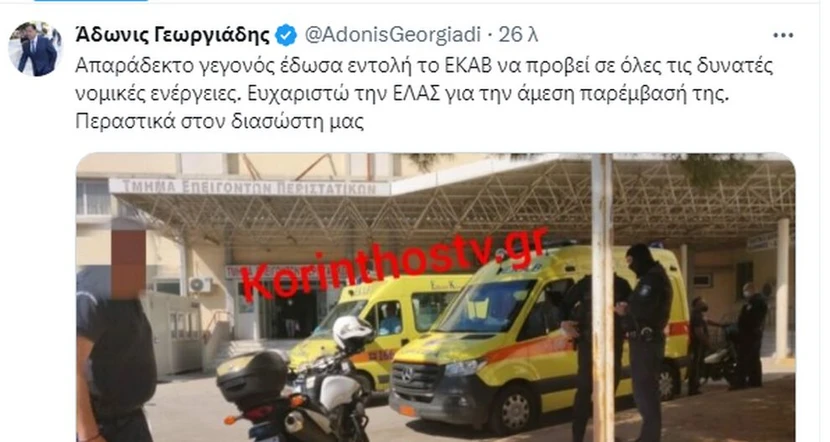Click the masked police officer beside the ambulance
The image size is (830, 442).
click(x=645, y=341)
